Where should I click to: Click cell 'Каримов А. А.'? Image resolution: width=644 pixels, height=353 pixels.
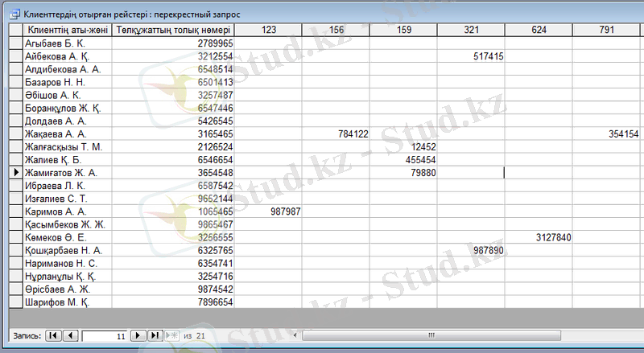point(68,211)
